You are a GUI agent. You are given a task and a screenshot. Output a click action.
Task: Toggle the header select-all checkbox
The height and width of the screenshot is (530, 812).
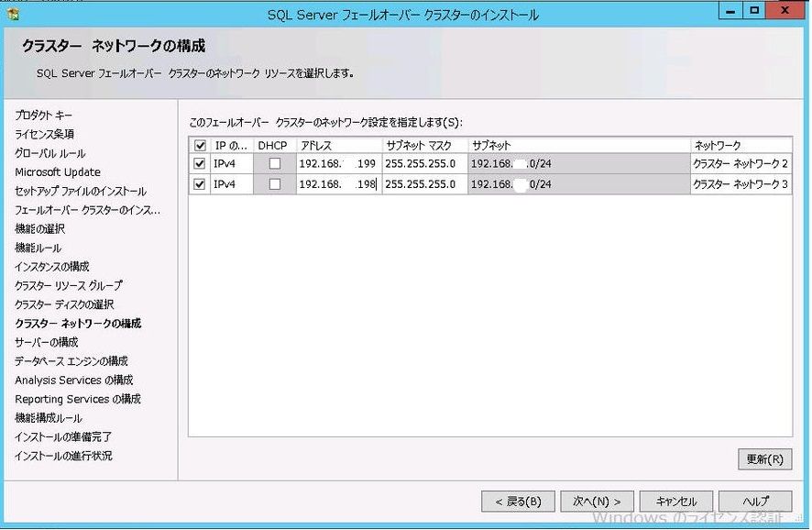click(200, 146)
